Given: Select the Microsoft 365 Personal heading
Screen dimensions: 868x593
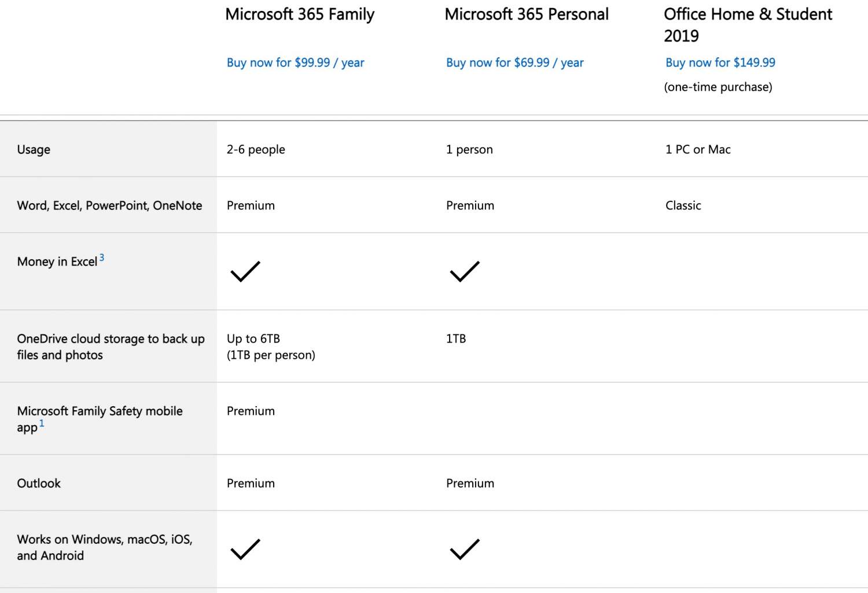Looking at the screenshot, I should [x=527, y=14].
